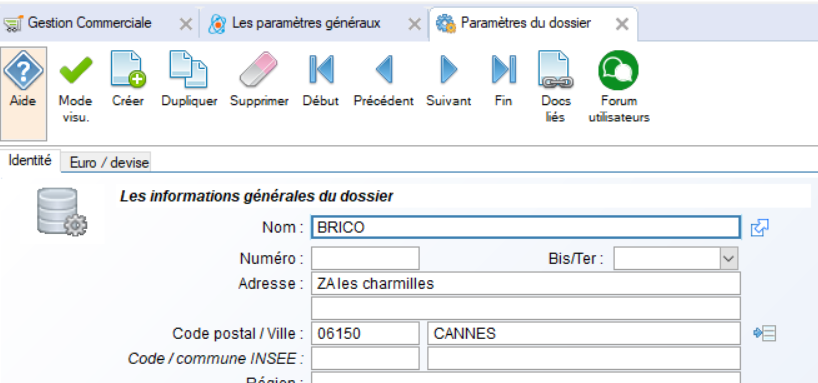Viewport: 818px width, 383px height.
Task: Click the Créer new record icon
Action: click(128, 79)
